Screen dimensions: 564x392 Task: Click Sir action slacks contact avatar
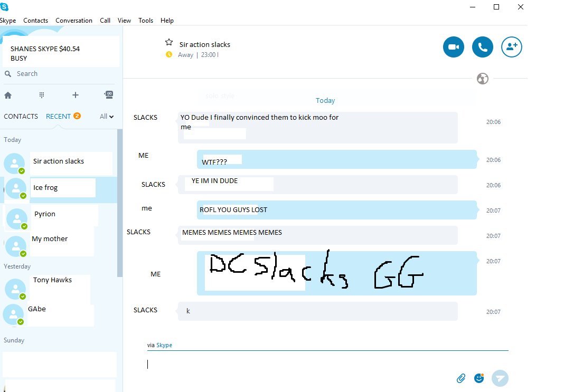point(14,164)
